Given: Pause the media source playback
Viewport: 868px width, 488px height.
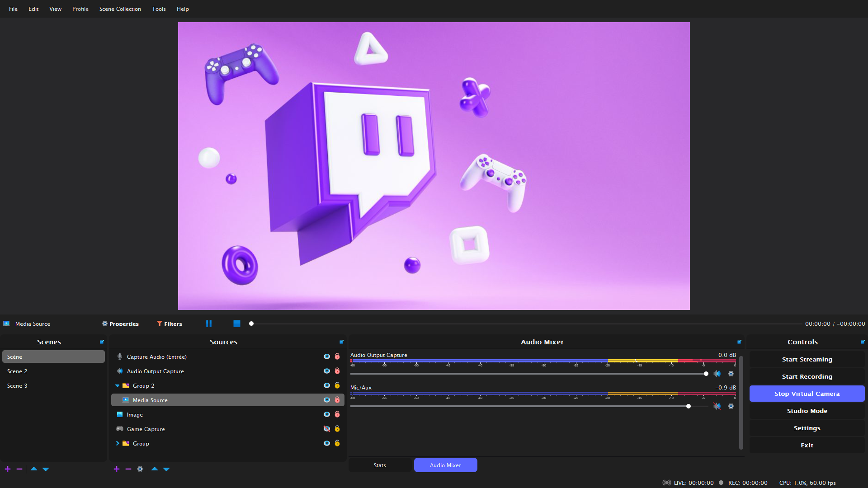Looking at the screenshot, I should tap(209, 324).
